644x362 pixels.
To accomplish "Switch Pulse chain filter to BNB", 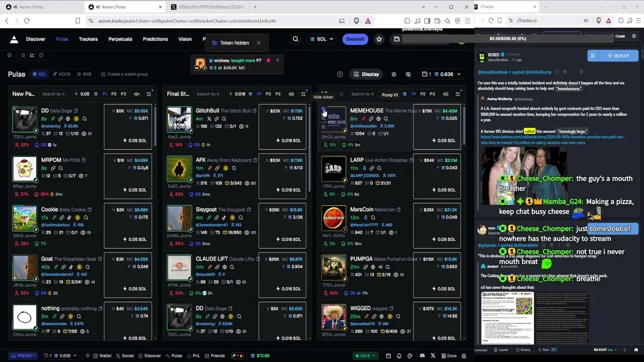I will 84,74.
